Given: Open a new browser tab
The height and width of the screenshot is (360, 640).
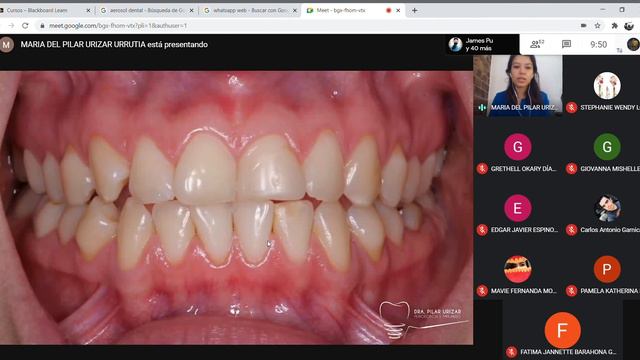Looking at the screenshot, I should (x=414, y=10).
